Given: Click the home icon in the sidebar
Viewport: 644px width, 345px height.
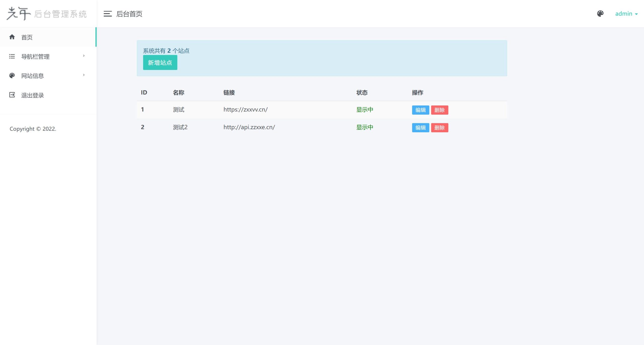Looking at the screenshot, I should coord(12,37).
